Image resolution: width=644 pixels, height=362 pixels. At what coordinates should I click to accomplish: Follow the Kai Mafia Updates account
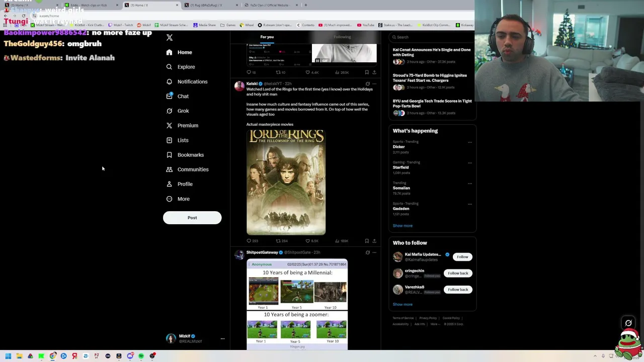(462, 257)
